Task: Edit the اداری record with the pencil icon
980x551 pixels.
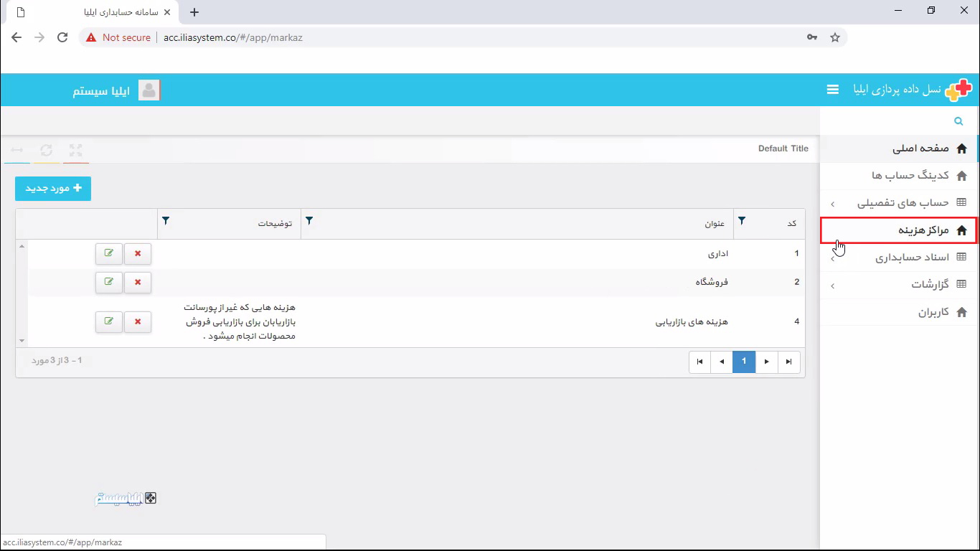Action: [x=108, y=253]
